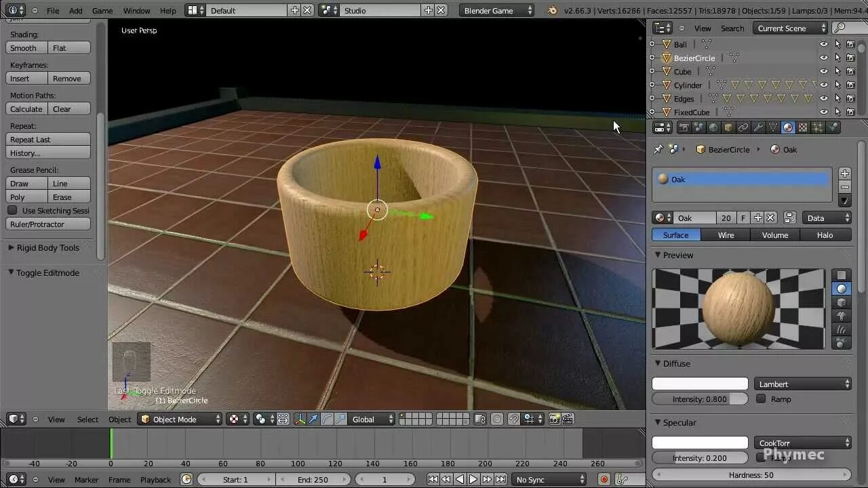Click the Grease Pencil Erase button
868x488 pixels.
click(x=69, y=197)
